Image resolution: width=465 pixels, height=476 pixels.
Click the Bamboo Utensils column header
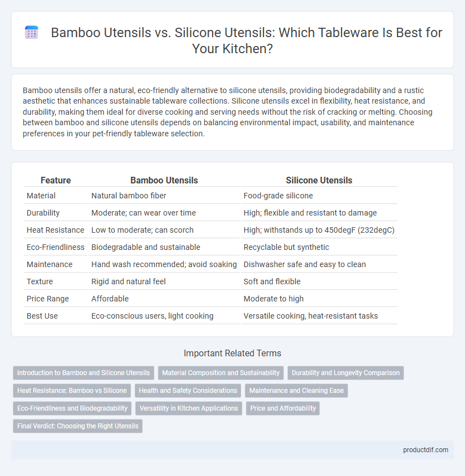pos(164,180)
